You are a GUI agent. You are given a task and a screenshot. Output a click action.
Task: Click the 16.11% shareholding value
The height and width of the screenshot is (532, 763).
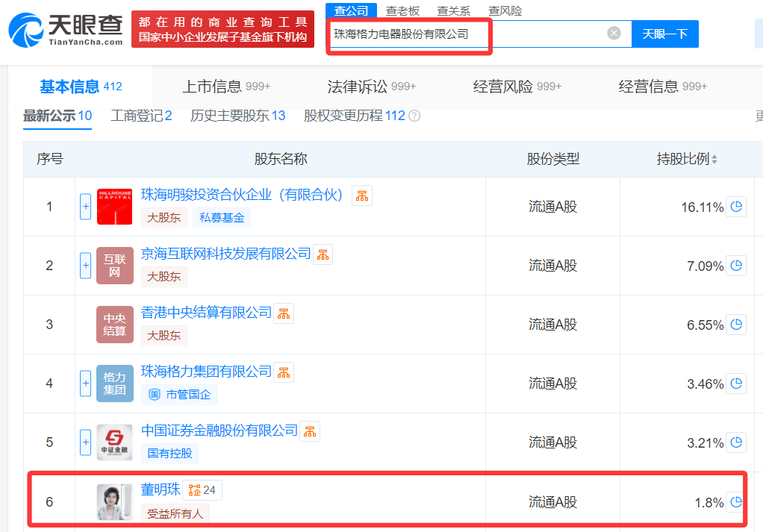pos(703,207)
